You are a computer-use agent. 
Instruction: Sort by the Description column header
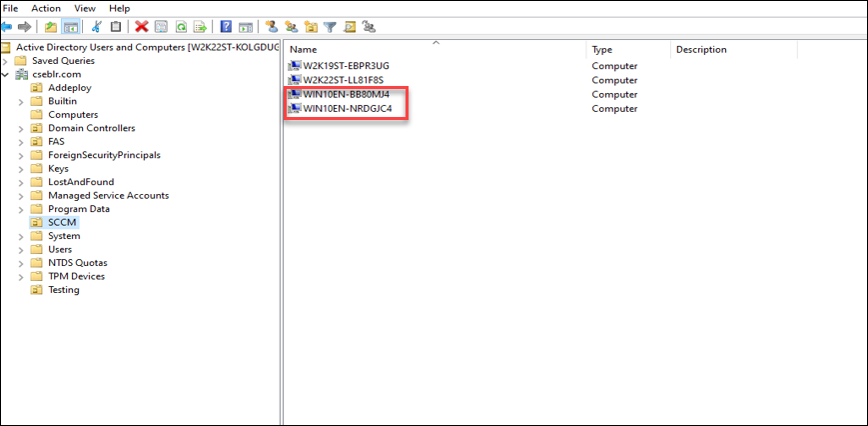point(733,49)
